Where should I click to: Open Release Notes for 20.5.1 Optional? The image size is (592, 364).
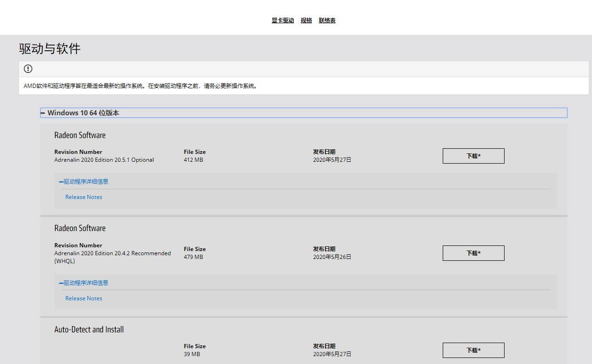tap(84, 197)
